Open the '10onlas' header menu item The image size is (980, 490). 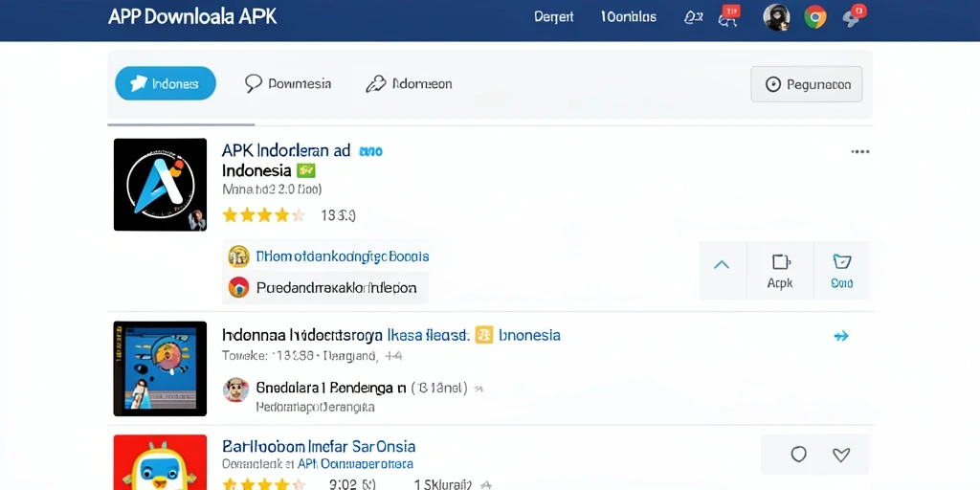(x=629, y=17)
